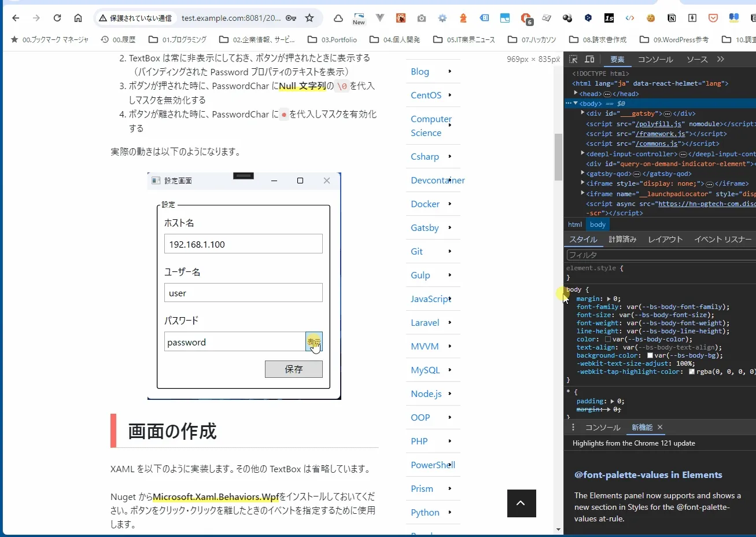Show more DevTools tabs chevron

tap(721, 59)
